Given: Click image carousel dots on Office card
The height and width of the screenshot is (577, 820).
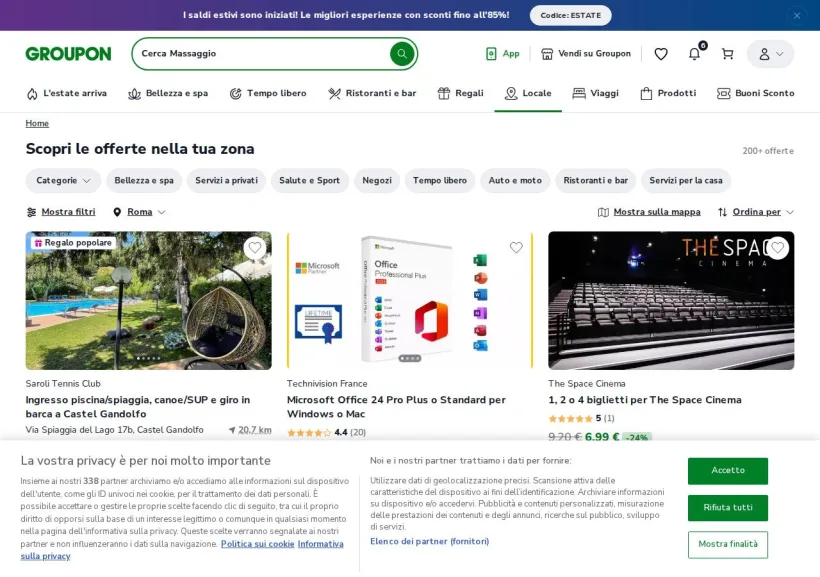Looking at the screenshot, I should [x=409, y=358].
